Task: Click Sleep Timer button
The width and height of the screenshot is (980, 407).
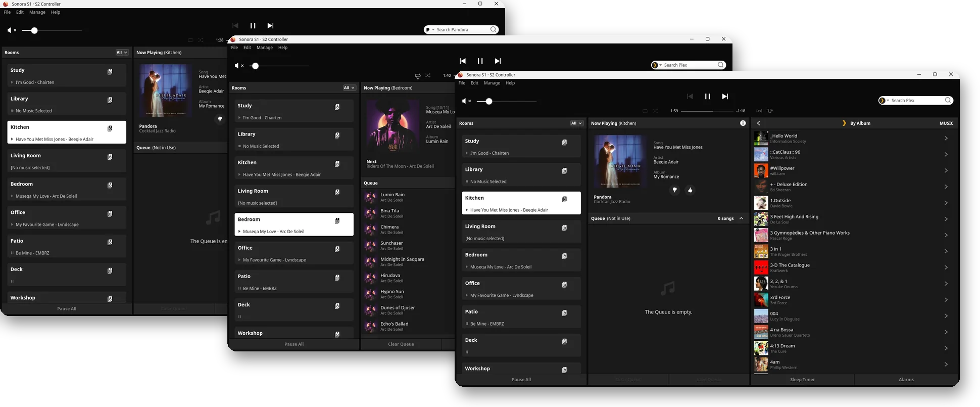Action: pos(802,380)
